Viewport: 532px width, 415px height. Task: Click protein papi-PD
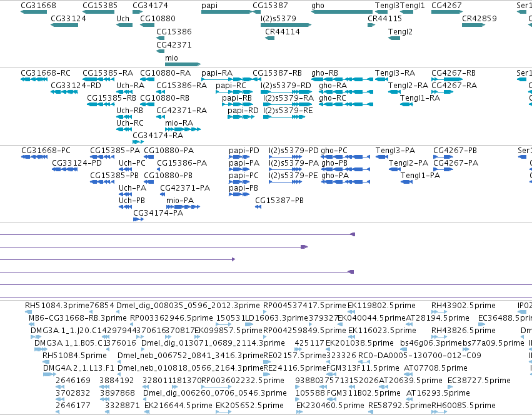[244, 151]
